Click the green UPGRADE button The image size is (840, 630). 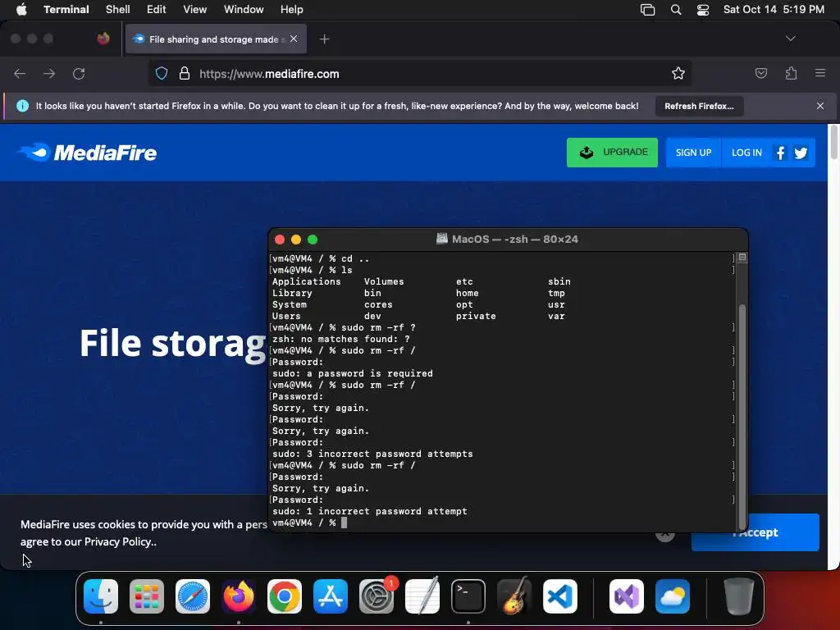[x=612, y=152]
